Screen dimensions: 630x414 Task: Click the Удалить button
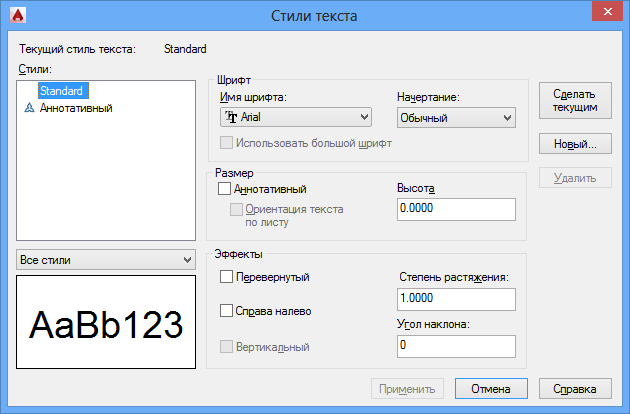(x=575, y=178)
